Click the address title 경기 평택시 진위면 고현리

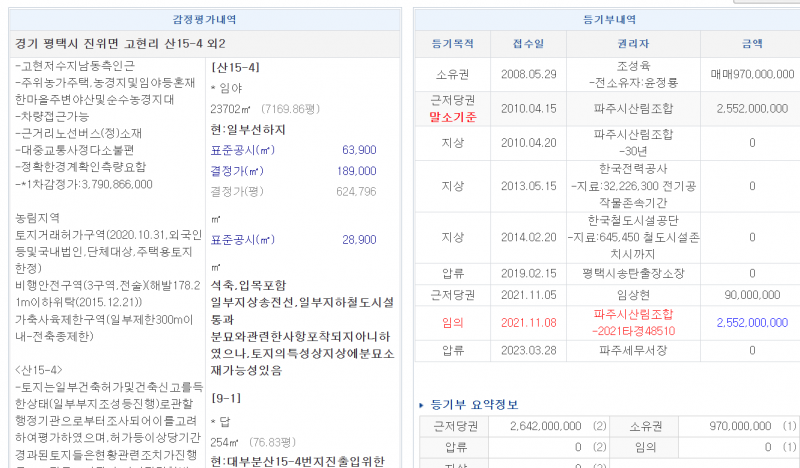coord(120,44)
